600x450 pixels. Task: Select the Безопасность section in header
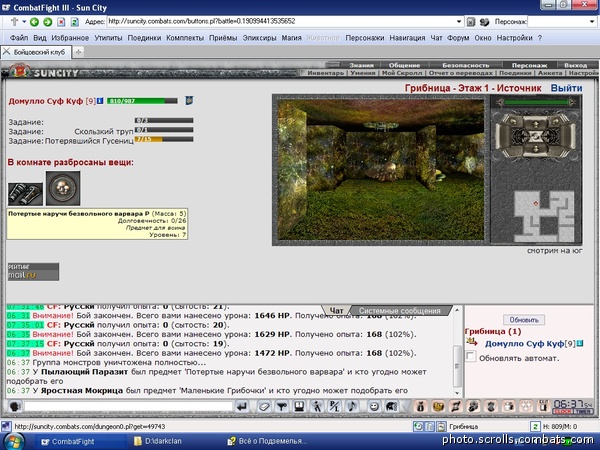[466, 65]
